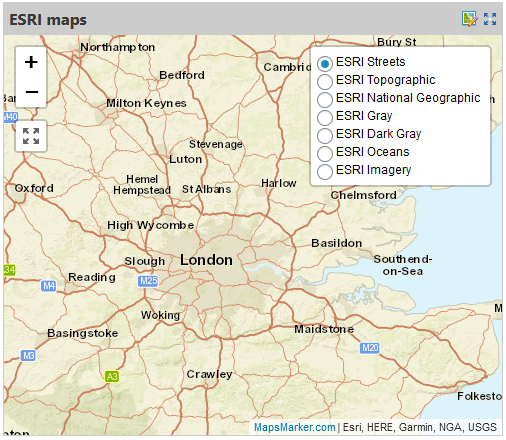Click the M25 motorway shield on map

148,281
